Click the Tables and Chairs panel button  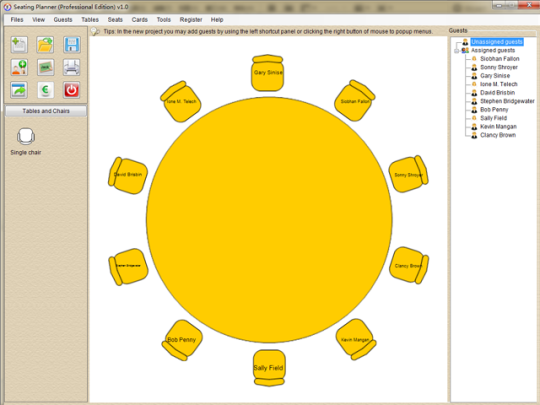click(x=46, y=111)
